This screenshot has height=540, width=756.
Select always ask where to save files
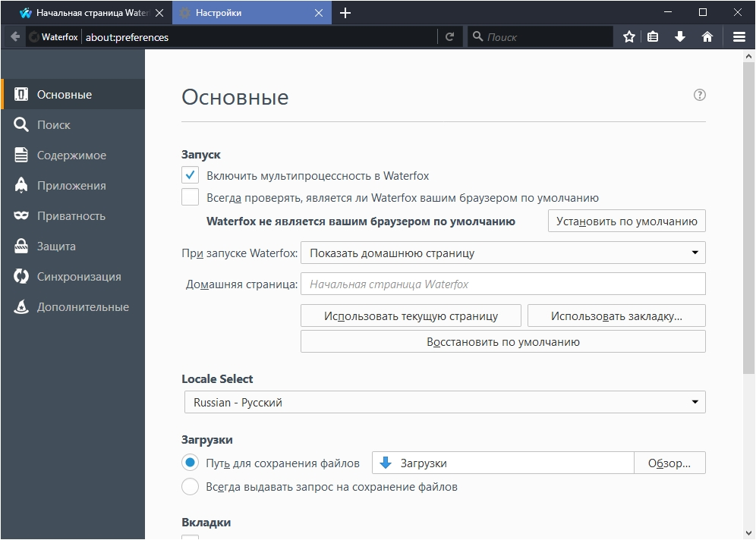pos(191,486)
